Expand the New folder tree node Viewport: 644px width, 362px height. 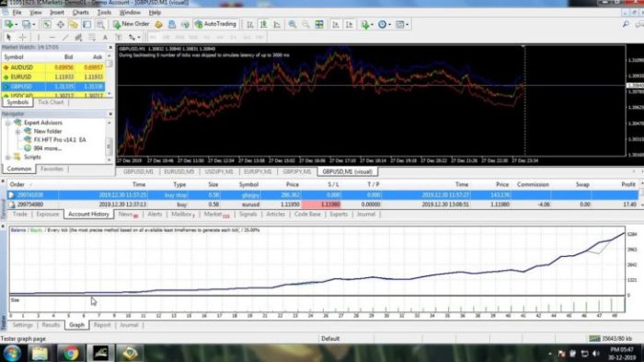tap(17, 131)
